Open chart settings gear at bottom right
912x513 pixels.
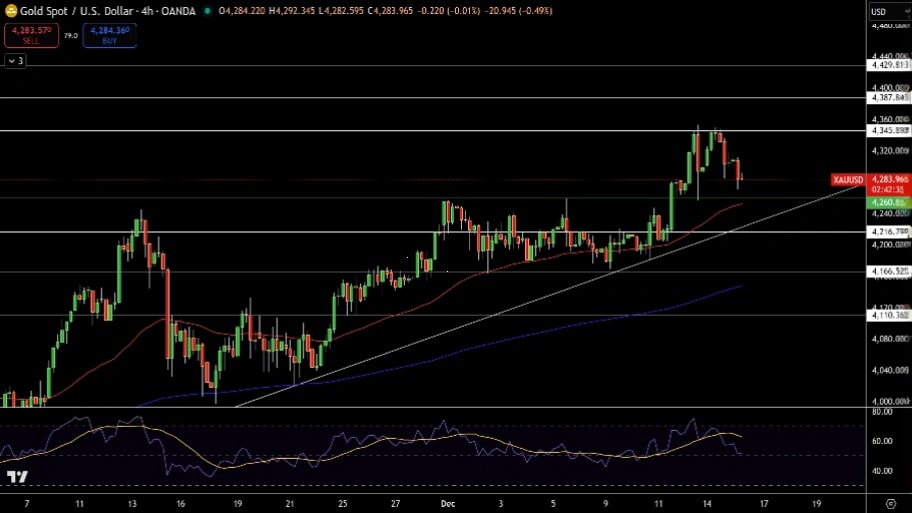click(x=890, y=504)
